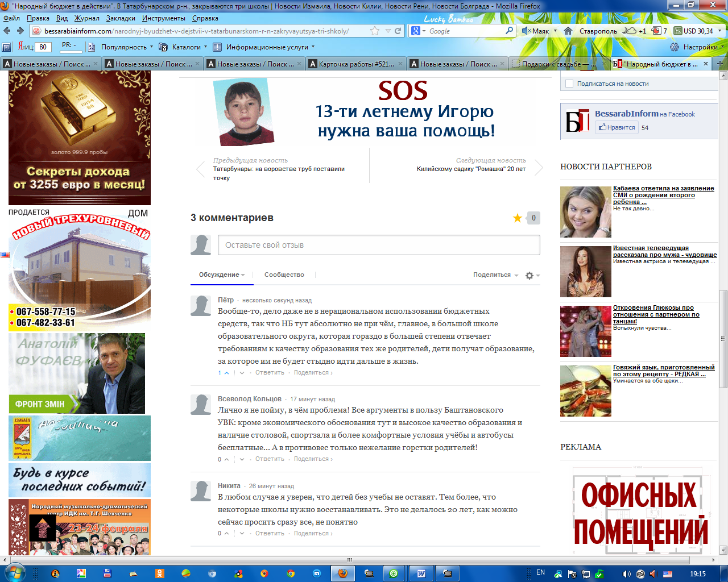The height and width of the screenshot is (582, 728).
Task: Open the USD 30,34 currency rate icon
Action: (x=678, y=31)
